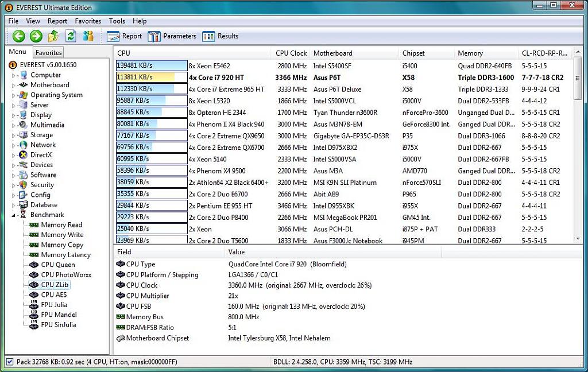Screen dimensions: 588x372
Task: Expand the Network tree node
Action: [14, 145]
